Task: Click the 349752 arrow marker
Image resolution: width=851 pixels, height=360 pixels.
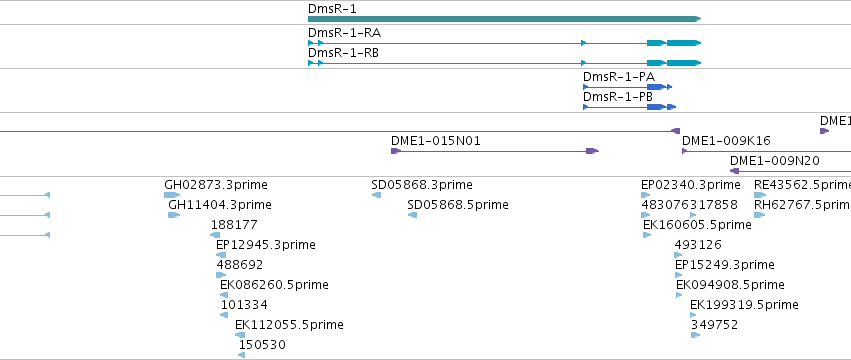Action: pos(695,335)
